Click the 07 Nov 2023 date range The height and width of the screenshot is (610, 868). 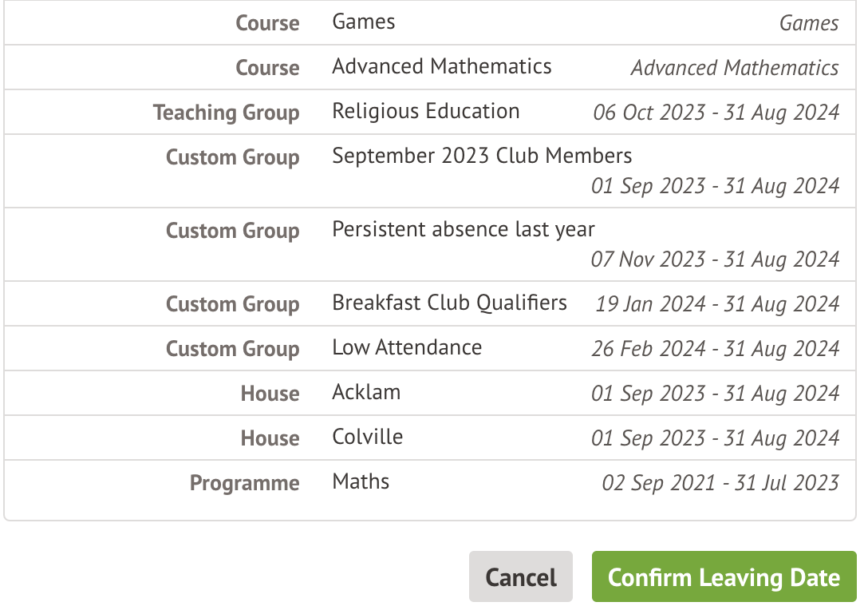(x=715, y=259)
